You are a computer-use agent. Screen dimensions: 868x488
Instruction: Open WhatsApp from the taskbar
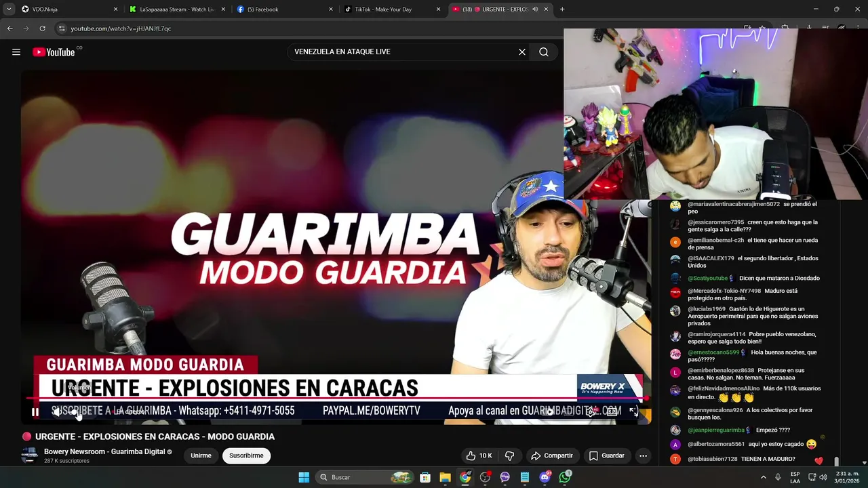(566, 477)
